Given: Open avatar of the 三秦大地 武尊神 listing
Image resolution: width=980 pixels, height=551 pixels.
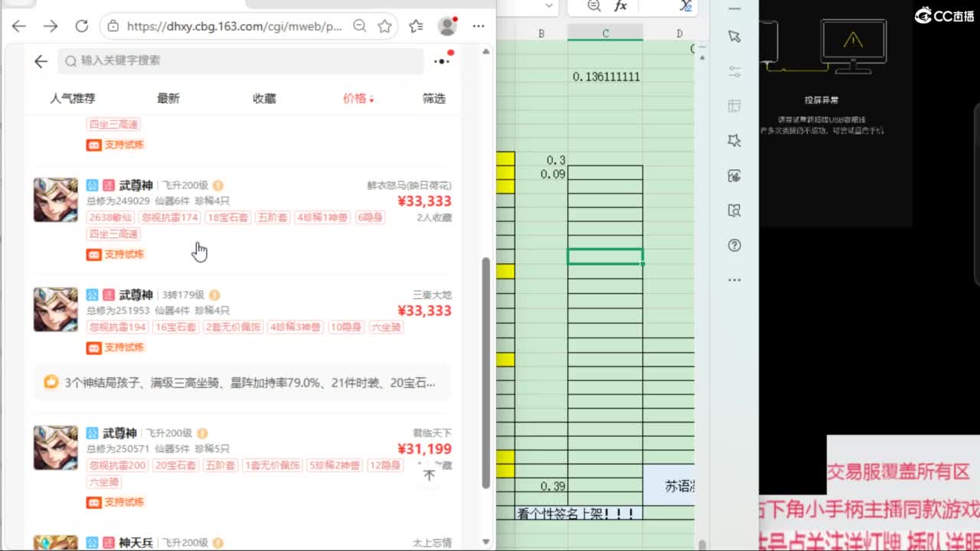Looking at the screenshot, I should (x=55, y=309).
